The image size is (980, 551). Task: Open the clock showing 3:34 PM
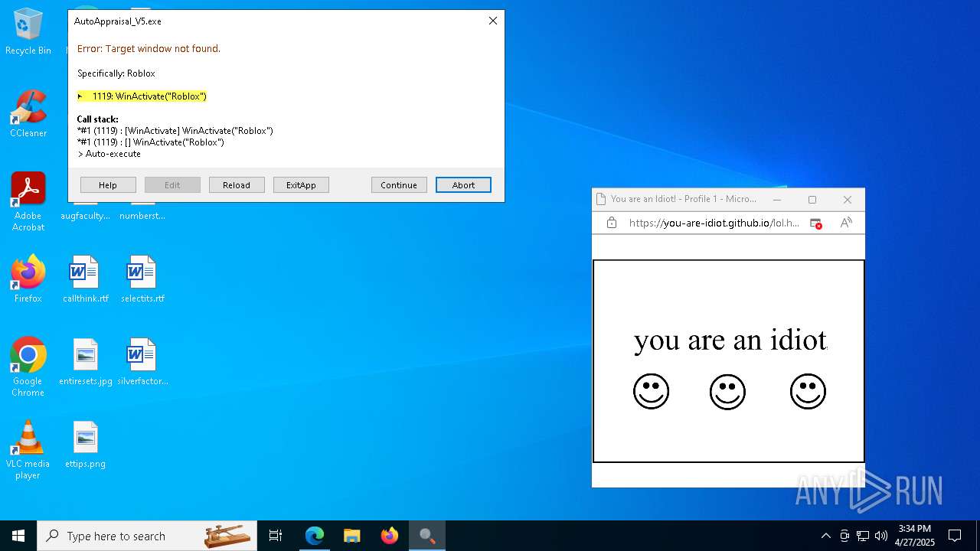915,536
